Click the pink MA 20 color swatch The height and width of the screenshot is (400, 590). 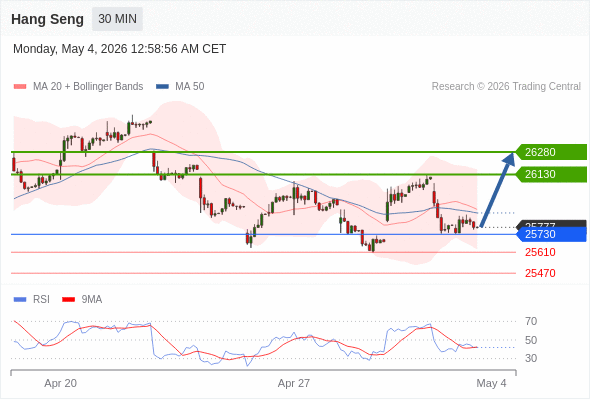tap(20, 87)
